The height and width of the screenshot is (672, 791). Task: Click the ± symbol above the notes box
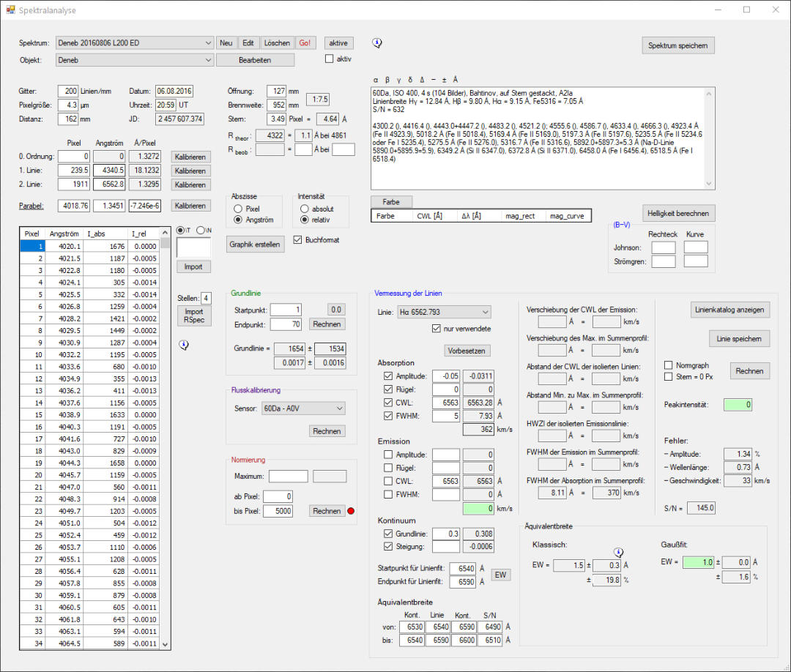[444, 79]
